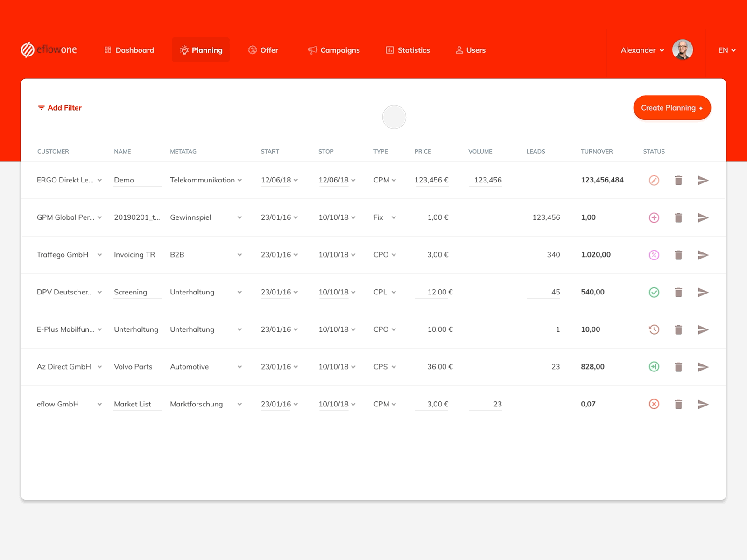Click the green arrow-in status for Az Direct
The image size is (747, 560).
coord(654,367)
